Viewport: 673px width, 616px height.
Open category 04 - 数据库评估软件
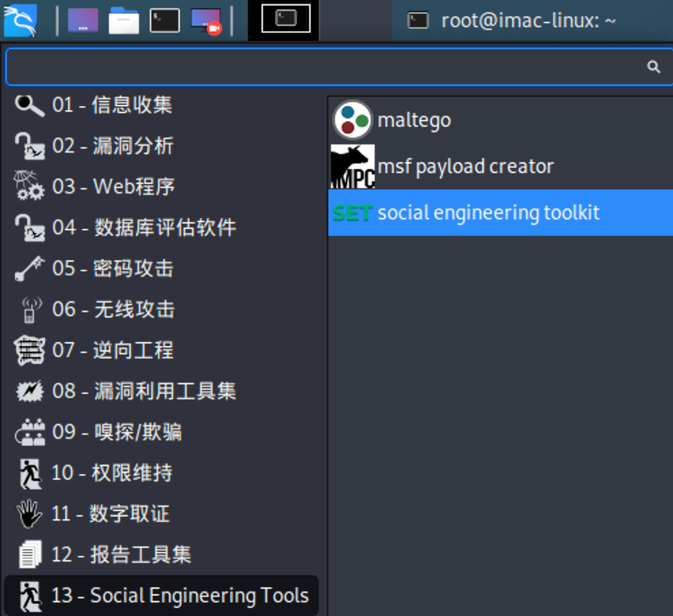pos(162,228)
